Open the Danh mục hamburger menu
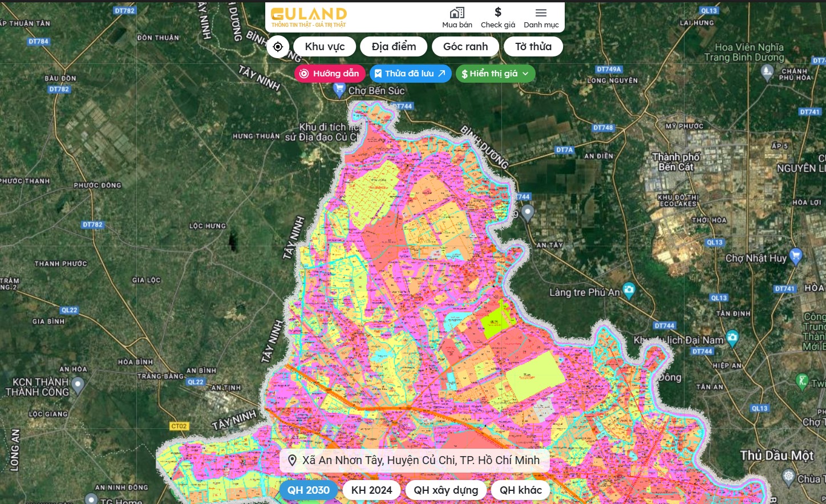The width and height of the screenshot is (826, 504). click(x=541, y=18)
